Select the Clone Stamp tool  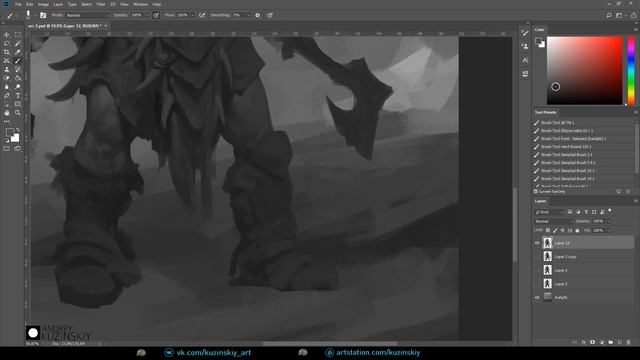tap(7, 70)
